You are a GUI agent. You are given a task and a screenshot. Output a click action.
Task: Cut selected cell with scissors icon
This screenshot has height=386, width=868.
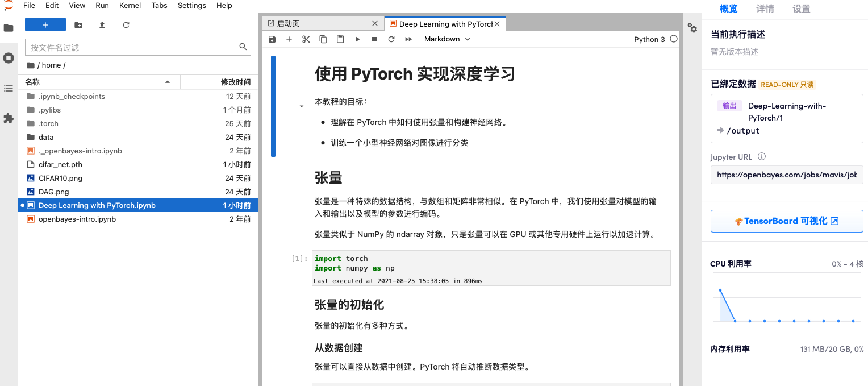(x=306, y=39)
